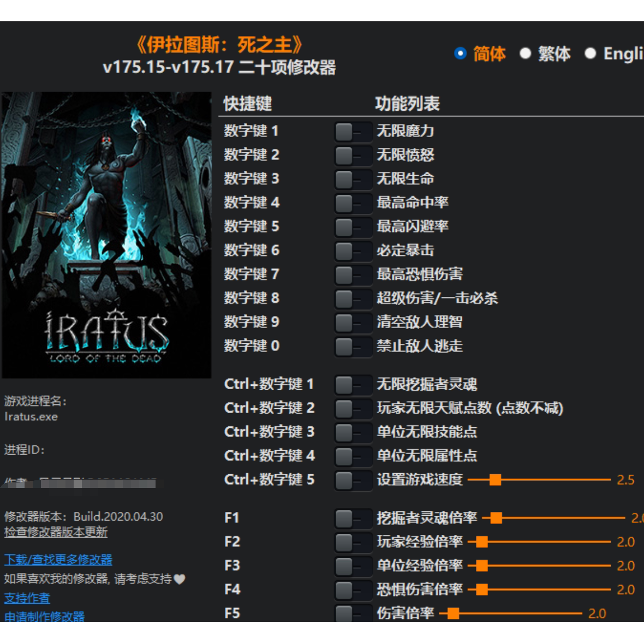Enable 玩家经验倍率 F2 toggle

pyautogui.click(x=353, y=542)
